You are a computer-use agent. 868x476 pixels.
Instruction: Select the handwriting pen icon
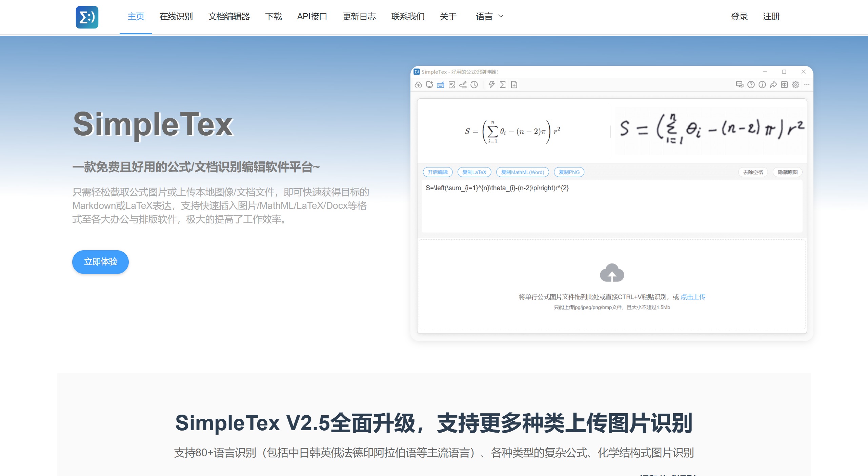463,85
